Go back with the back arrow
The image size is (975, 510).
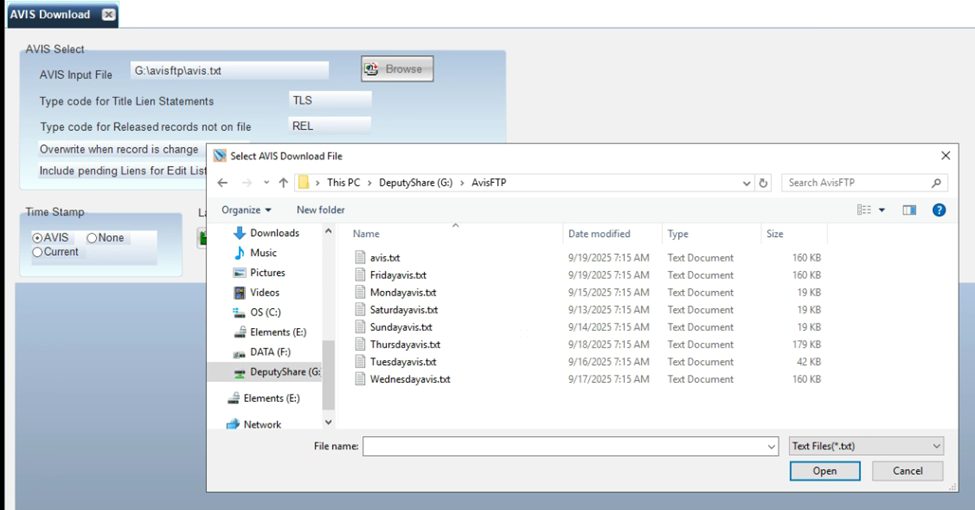[223, 183]
